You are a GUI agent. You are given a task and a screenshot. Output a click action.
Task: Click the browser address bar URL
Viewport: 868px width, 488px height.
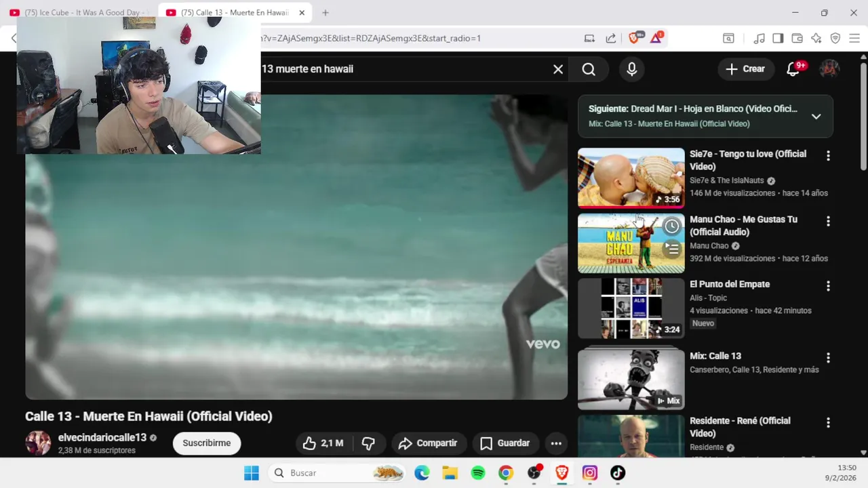[x=372, y=39]
